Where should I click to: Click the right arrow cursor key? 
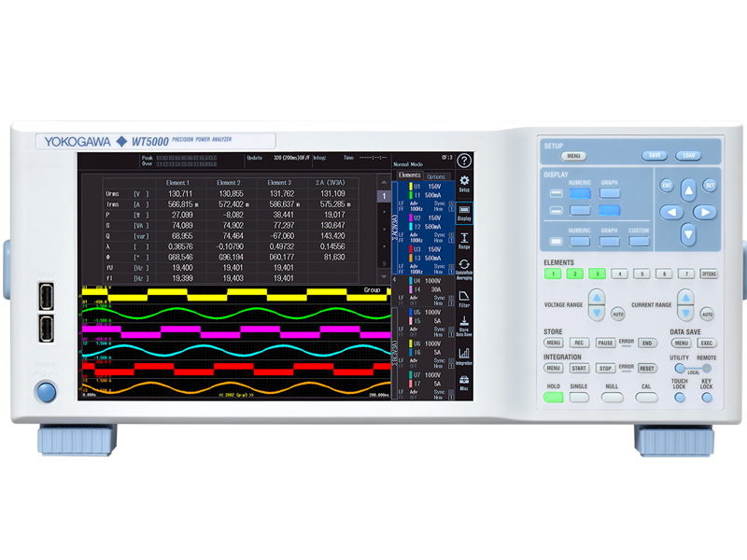[x=705, y=213]
